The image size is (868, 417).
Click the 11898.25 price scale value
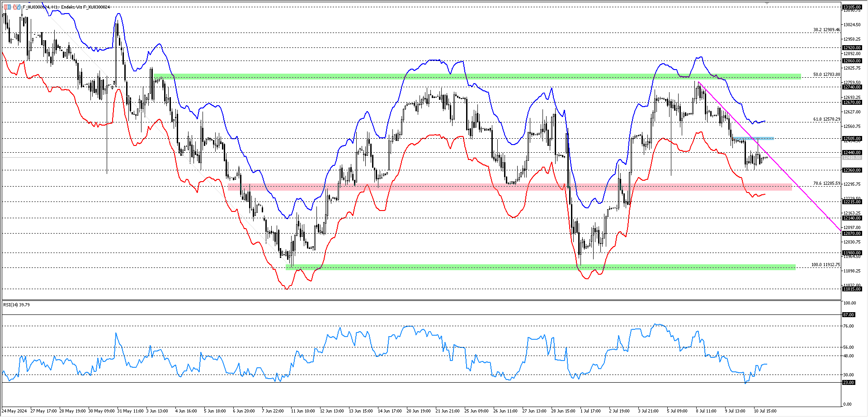852,271
